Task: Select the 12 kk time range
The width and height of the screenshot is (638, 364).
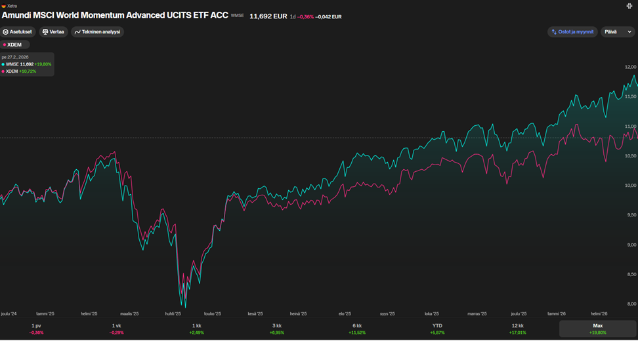Action: click(517, 329)
